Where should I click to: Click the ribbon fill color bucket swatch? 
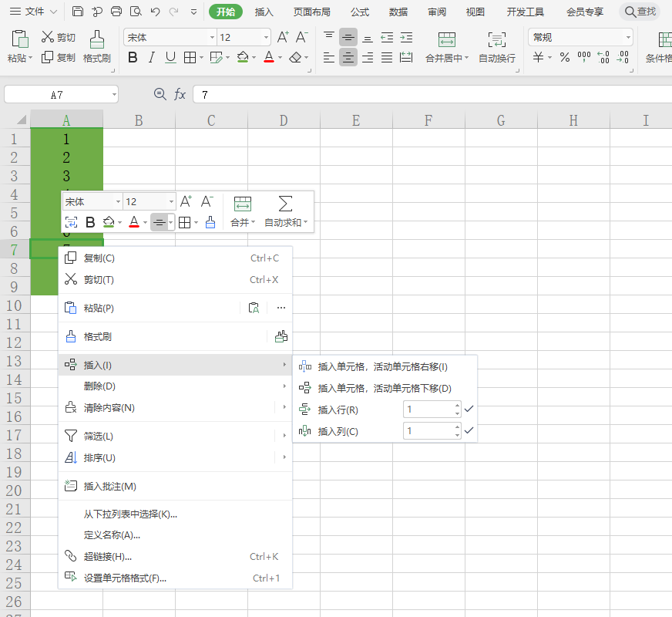pyautogui.click(x=243, y=57)
